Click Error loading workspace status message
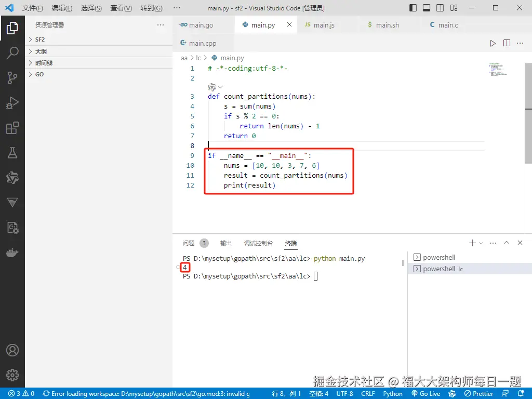 tap(146, 394)
